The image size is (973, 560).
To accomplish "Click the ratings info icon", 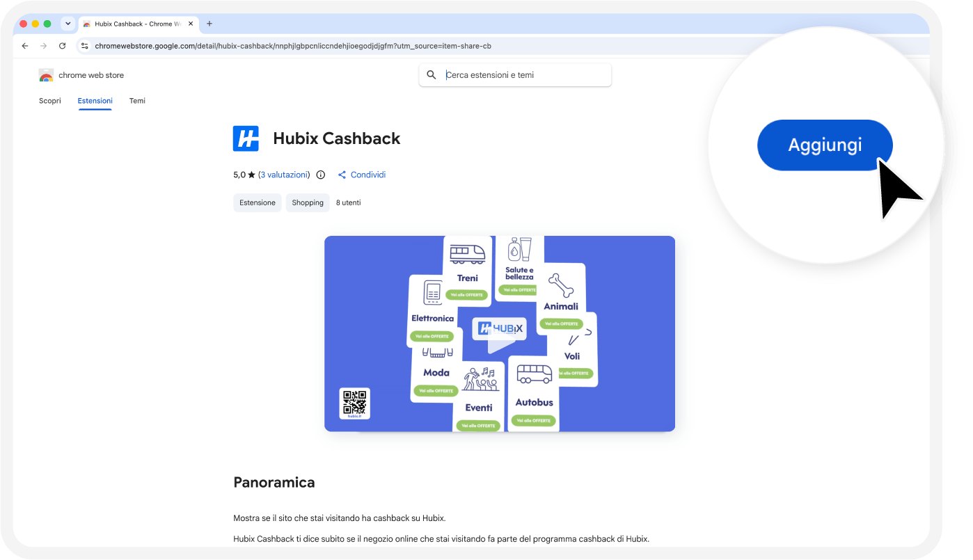I will pos(321,175).
